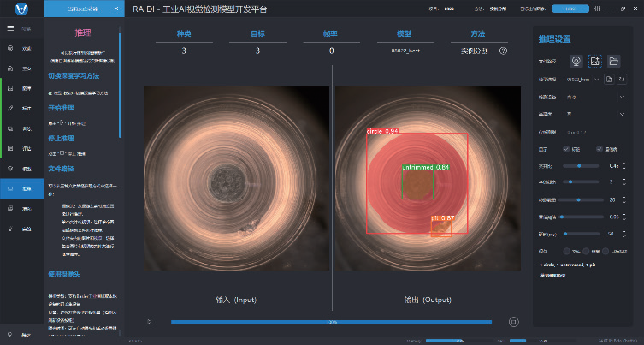Open the hamburger menu in the sidebar
The height and width of the screenshot is (345, 644).
[x=10, y=28]
